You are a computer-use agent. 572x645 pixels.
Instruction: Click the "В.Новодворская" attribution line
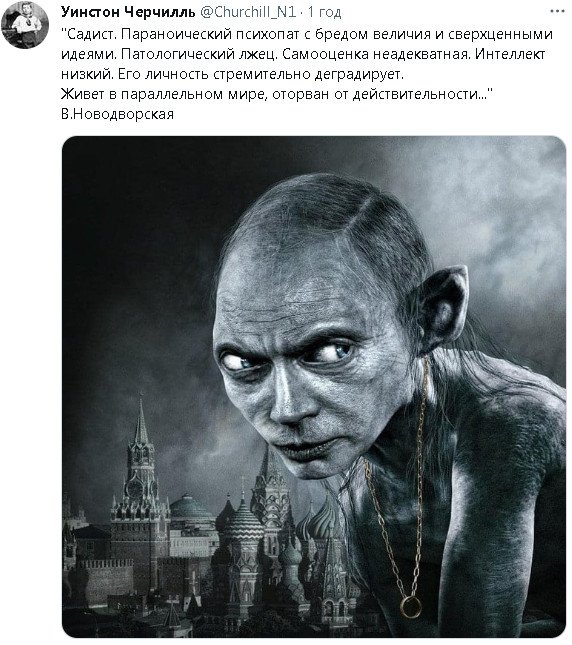pos(117,114)
